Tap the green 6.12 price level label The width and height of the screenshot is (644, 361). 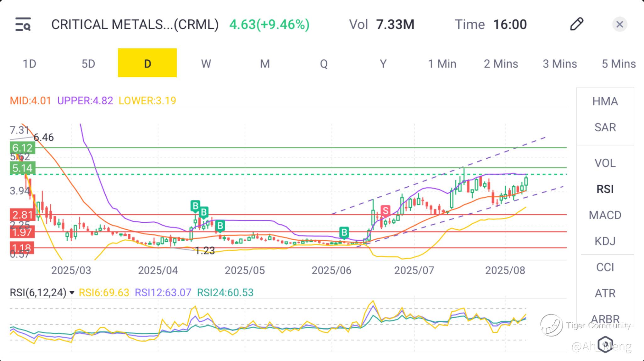point(22,148)
